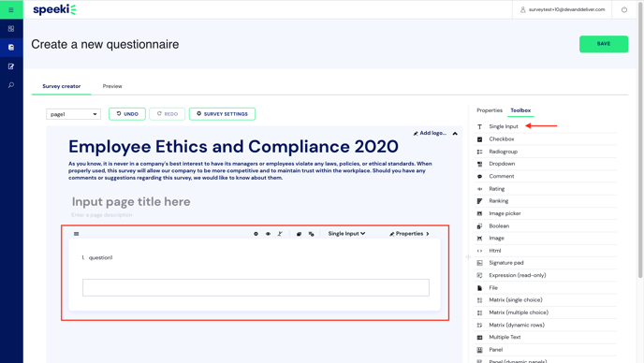The width and height of the screenshot is (644, 363).
Task: Add a Single Input item from toolbox
Action: point(546,126)
